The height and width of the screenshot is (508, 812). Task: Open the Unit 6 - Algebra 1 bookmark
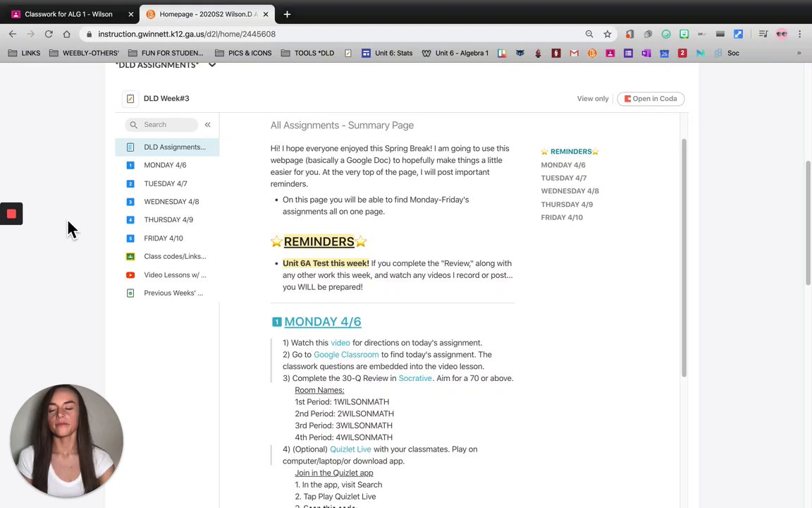(455, 53)
